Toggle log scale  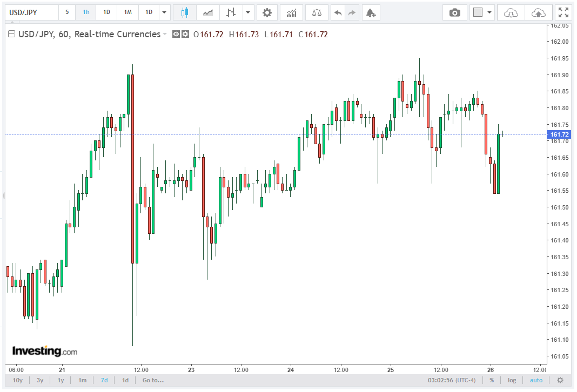(512, 380)
